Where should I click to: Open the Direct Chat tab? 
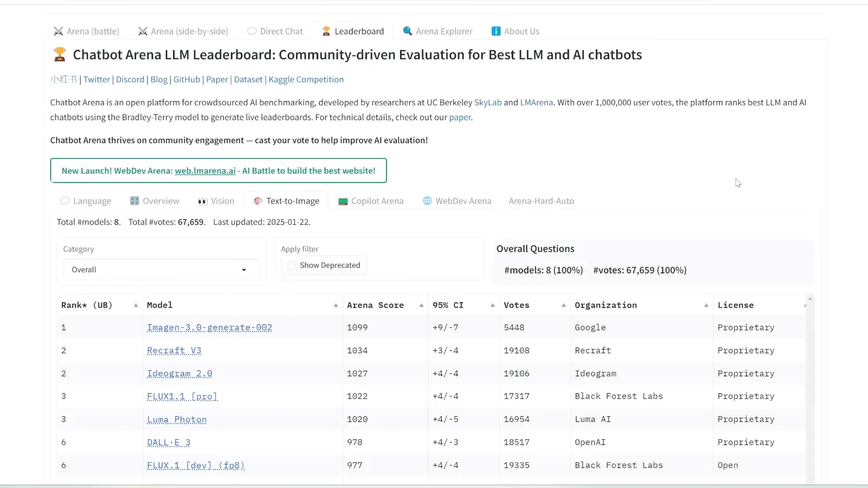tap(275, 31)
